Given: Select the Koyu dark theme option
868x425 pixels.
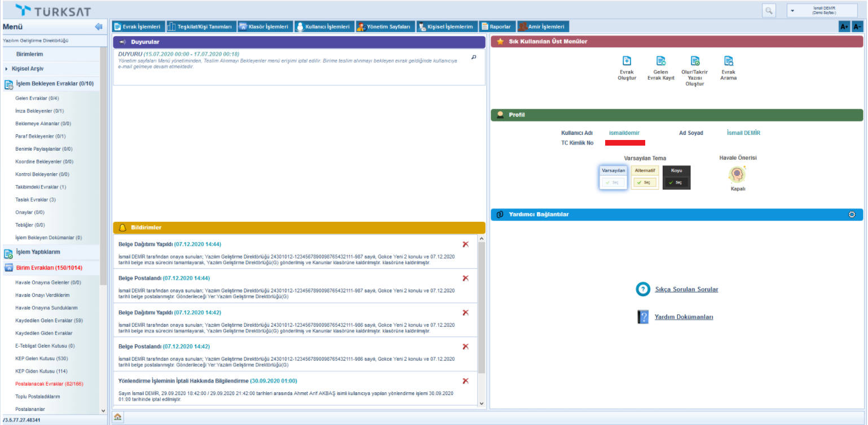Looking at the screenshot, I should 676,182.
